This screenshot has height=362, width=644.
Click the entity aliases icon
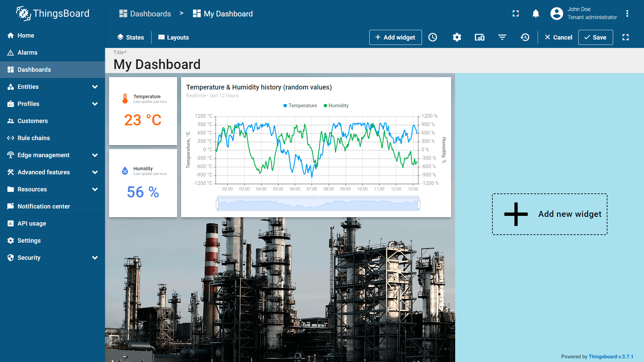tap(479, 37)
